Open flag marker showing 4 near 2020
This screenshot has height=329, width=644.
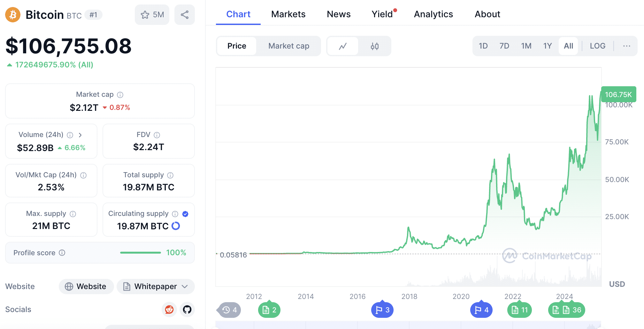[481, 310]
